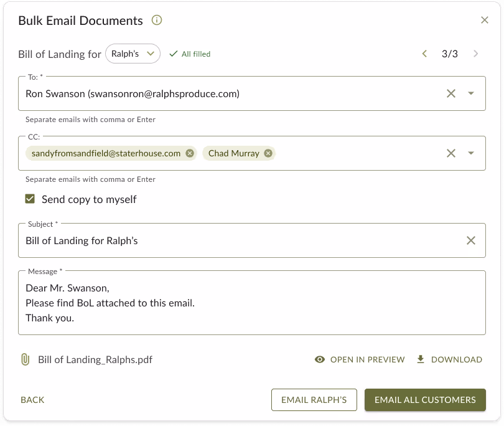Click the info icon beside Bulk Email Documents
The image size is (504, 426).
pos(157,20)
